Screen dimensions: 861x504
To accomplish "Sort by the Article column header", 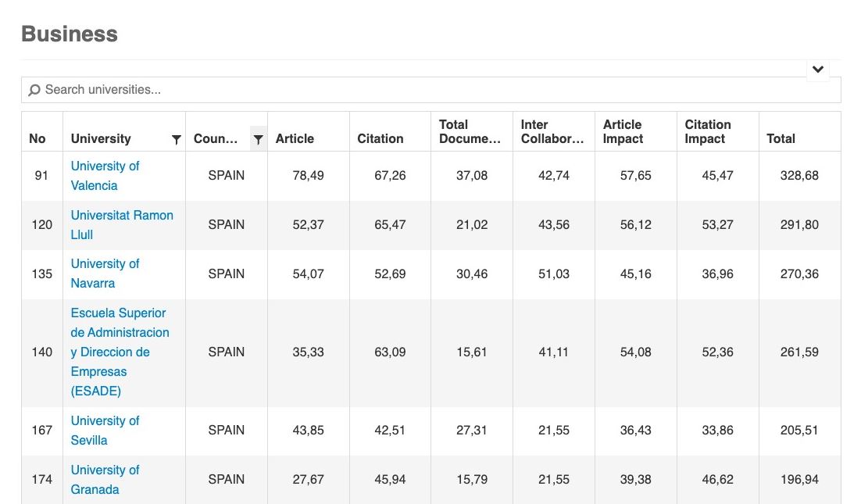I will click(x=295, y=138).
